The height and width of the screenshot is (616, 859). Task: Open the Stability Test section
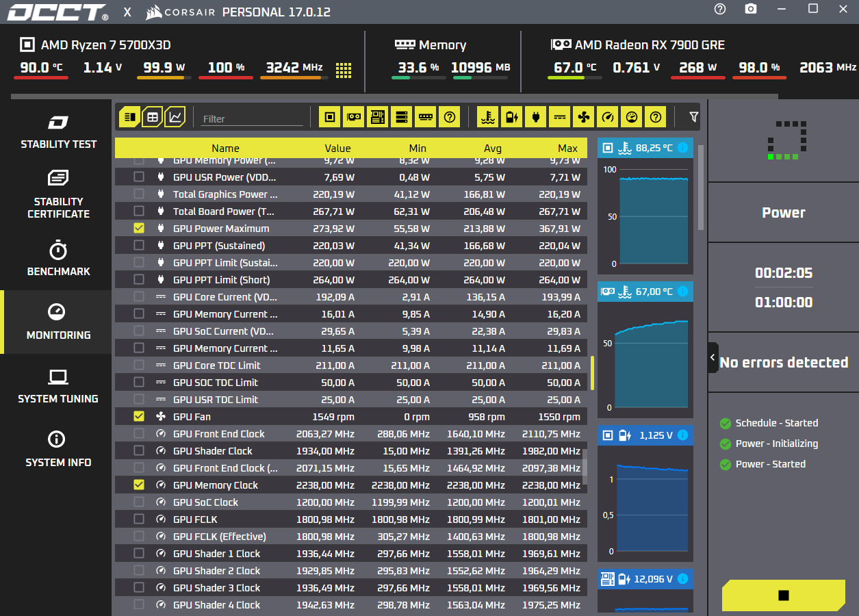[x=58, y=132]
